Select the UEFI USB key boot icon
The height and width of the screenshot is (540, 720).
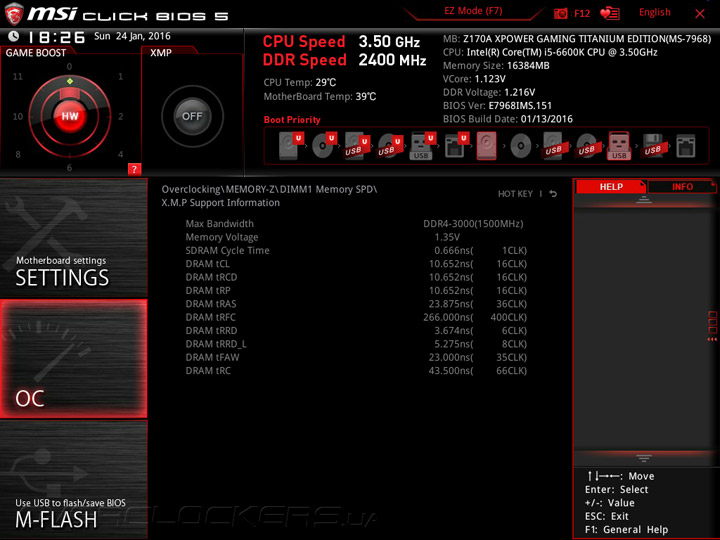click(x=422, y=146)
